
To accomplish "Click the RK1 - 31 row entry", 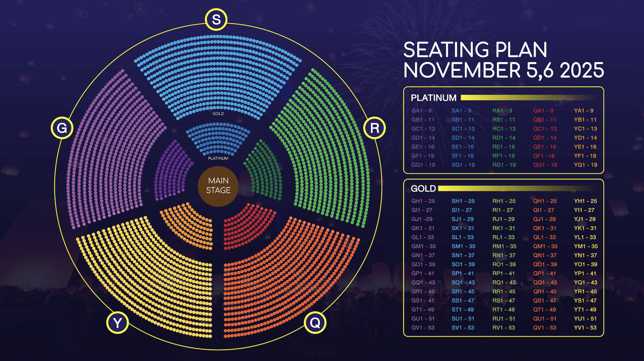I will tap(503, 228).
